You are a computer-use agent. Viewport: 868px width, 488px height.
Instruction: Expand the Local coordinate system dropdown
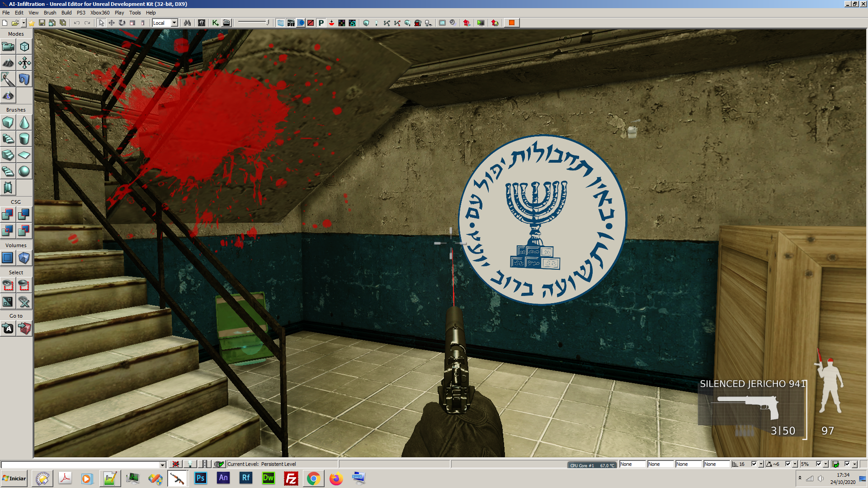pyautogui.click(x=175, y=23)
